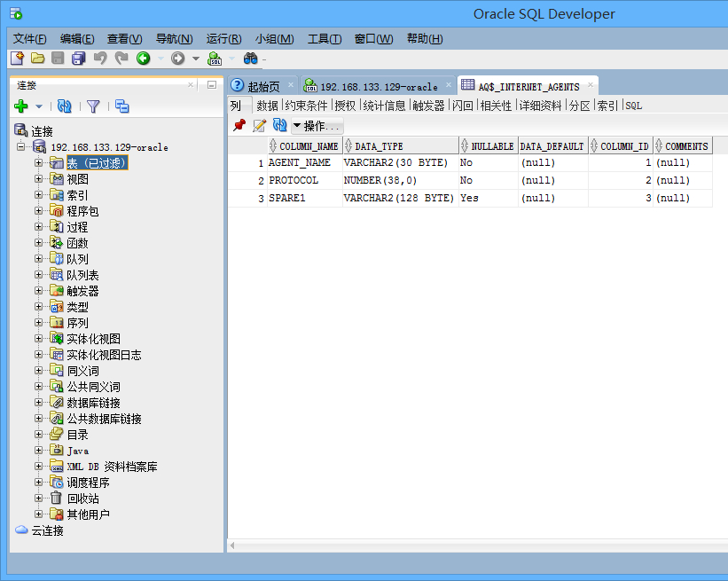Click the grey Forward navigation icon
Image resolution: width=728 pixels, height=581 pixels.
click(x=178, y=59)
